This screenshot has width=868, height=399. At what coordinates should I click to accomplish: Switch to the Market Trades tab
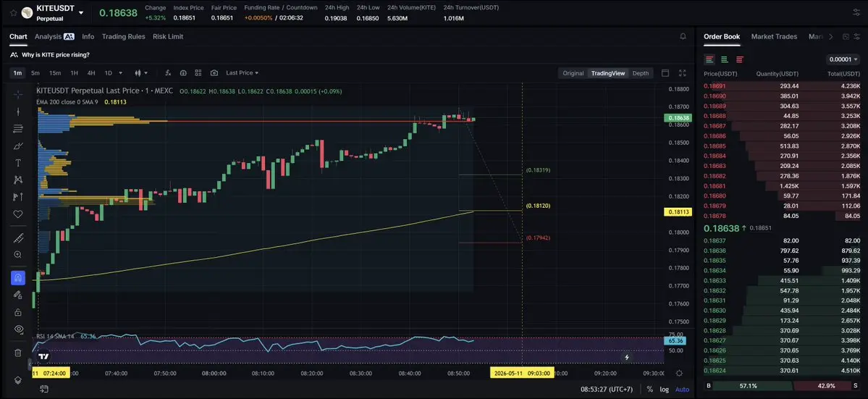[774, 36]
